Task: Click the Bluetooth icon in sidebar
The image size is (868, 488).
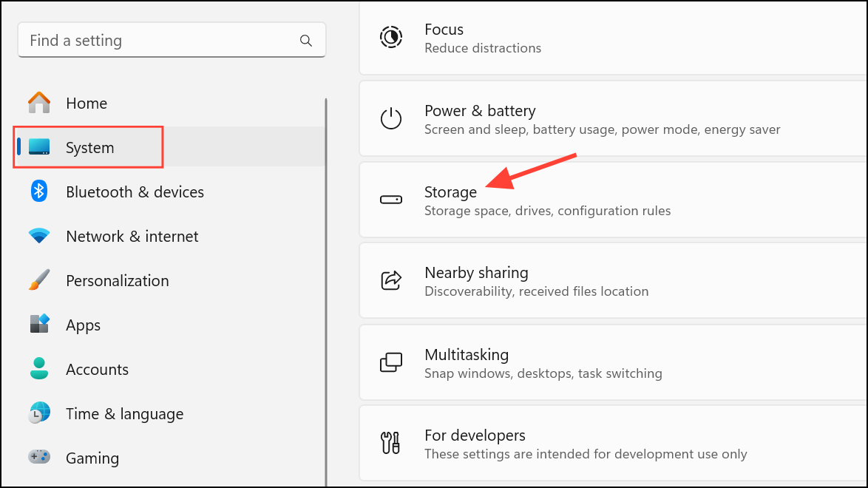Action: 39,192
